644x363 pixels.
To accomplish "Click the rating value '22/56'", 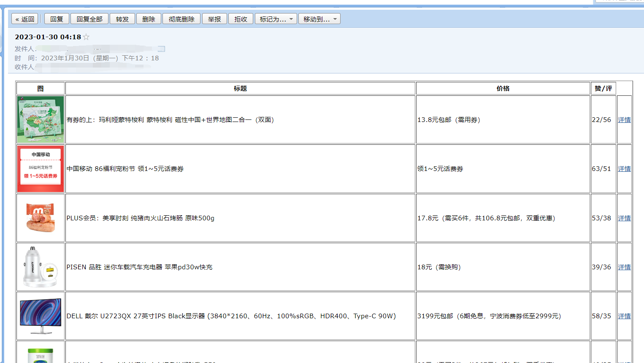I will (x=601, y=120).
